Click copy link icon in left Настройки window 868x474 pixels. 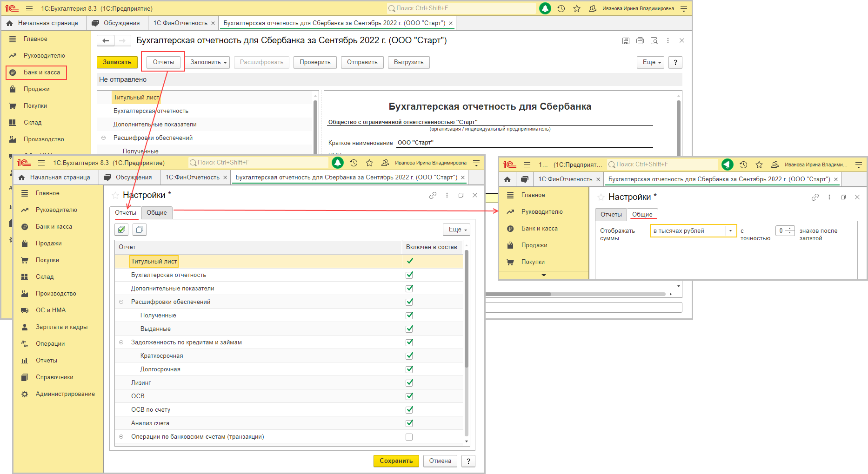[433, 195]
